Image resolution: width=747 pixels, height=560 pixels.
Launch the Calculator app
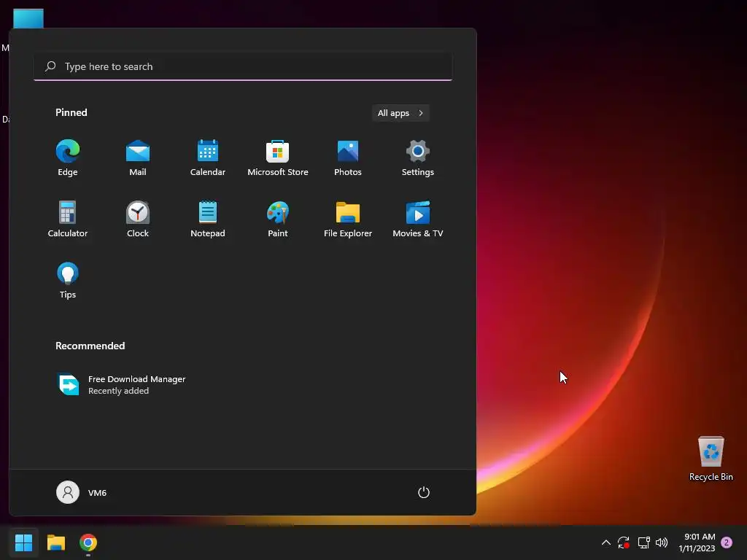[68, 219]
